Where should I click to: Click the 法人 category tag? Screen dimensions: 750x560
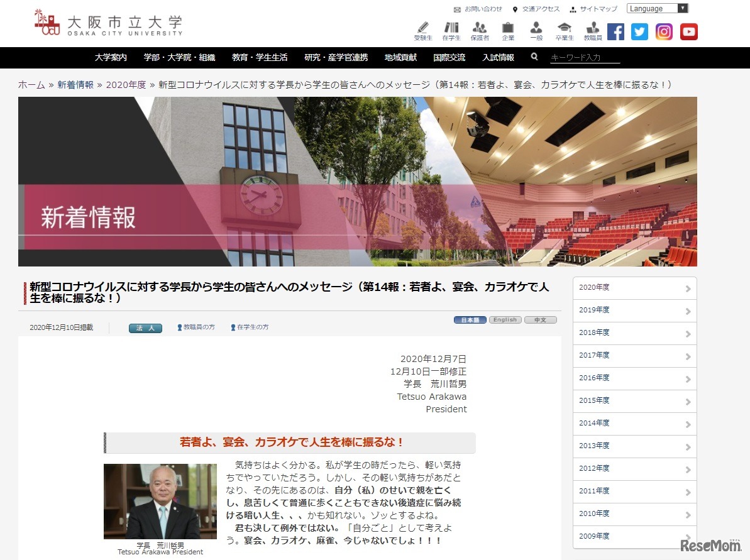click(x=145, y=328)
